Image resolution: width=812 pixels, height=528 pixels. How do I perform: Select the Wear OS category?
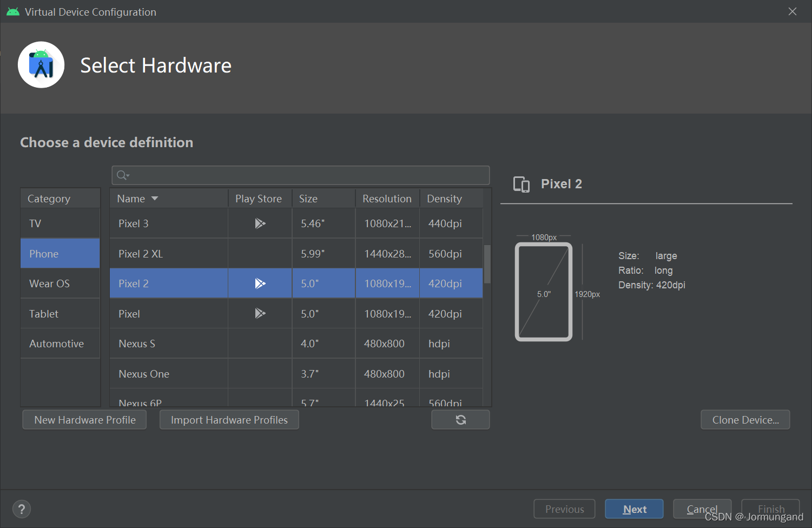click(x=60, y=283)
